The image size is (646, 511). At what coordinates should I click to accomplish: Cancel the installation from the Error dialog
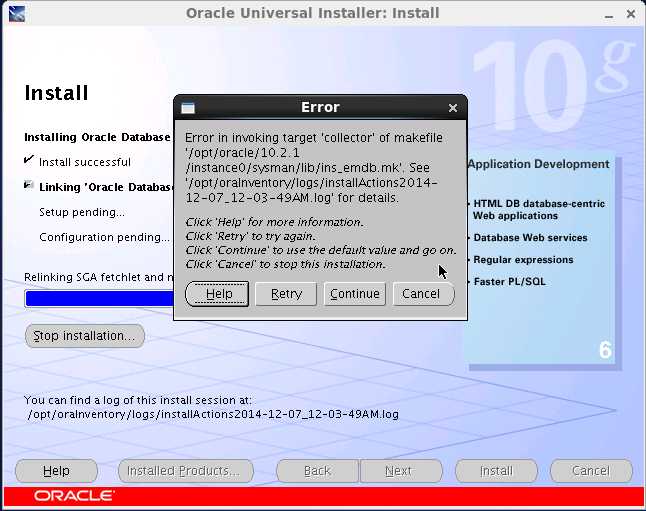coord(424,294)
